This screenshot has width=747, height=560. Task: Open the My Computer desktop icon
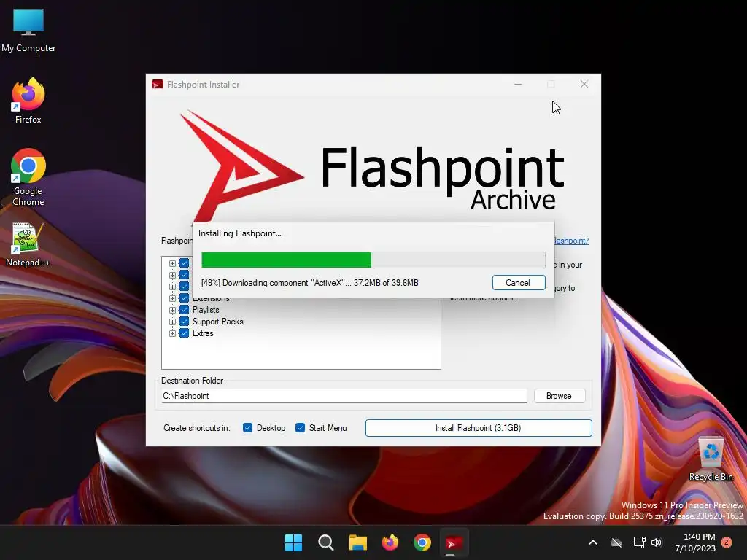(28, 30)
